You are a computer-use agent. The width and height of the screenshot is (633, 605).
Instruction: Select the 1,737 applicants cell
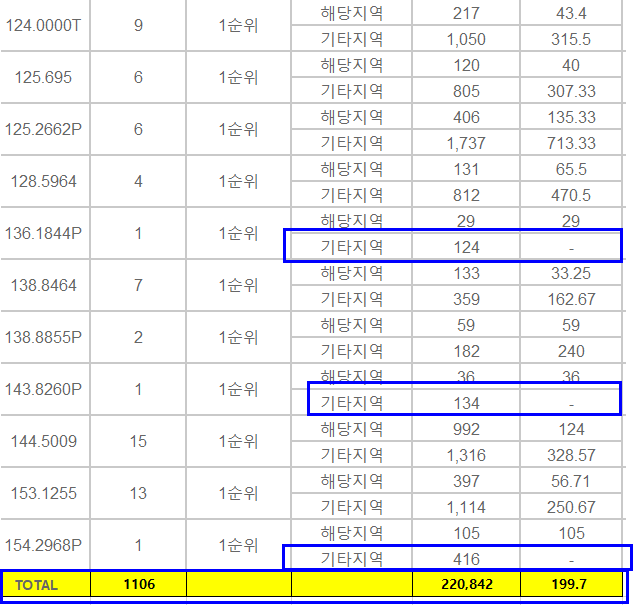[466, 143]
